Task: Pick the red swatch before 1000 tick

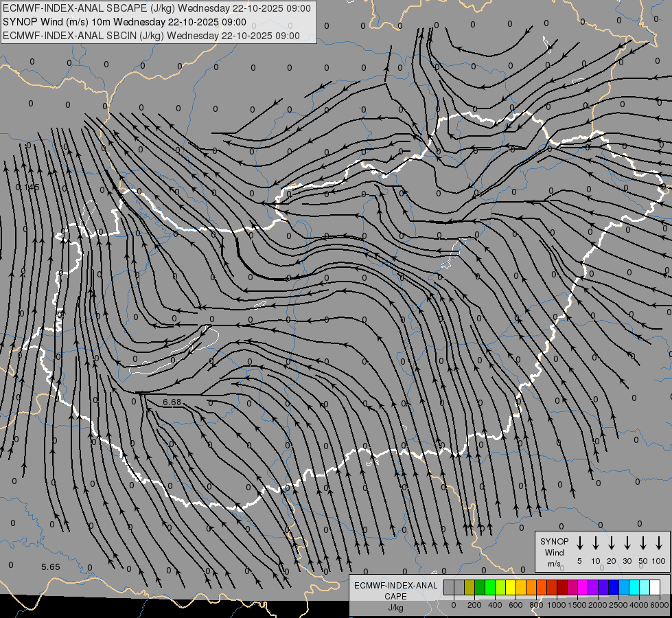Action: (x=553, y=587)
